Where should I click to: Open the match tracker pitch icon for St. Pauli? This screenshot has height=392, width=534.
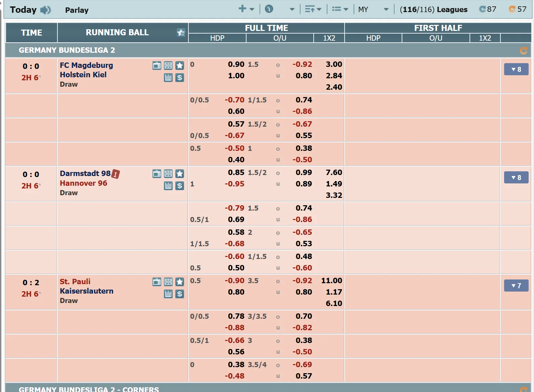168,282
